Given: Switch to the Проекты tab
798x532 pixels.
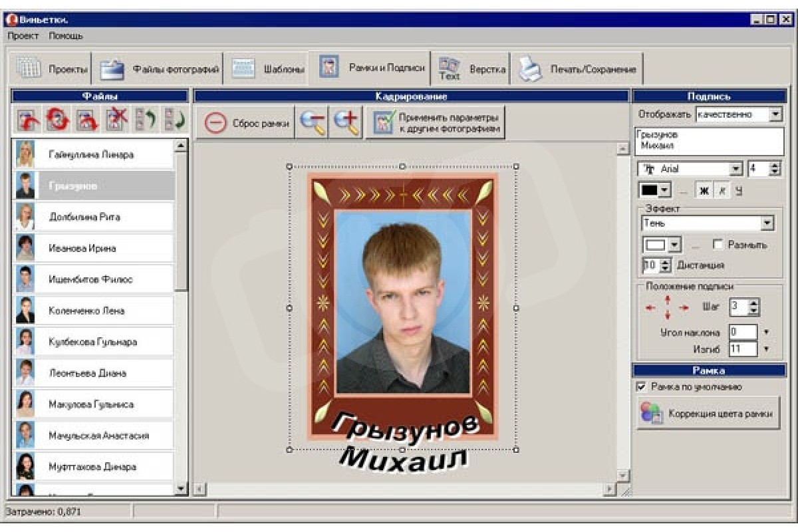Looking at the screenshot, I should (52, 69).
